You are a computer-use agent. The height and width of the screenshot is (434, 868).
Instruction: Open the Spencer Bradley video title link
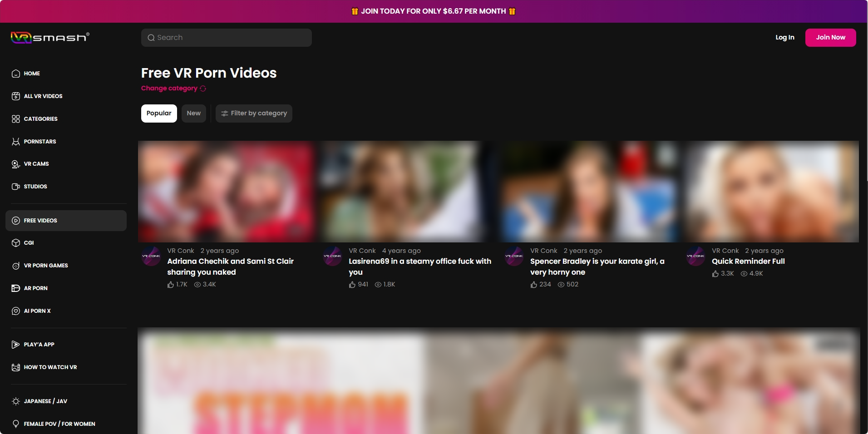tap(597, 267)
